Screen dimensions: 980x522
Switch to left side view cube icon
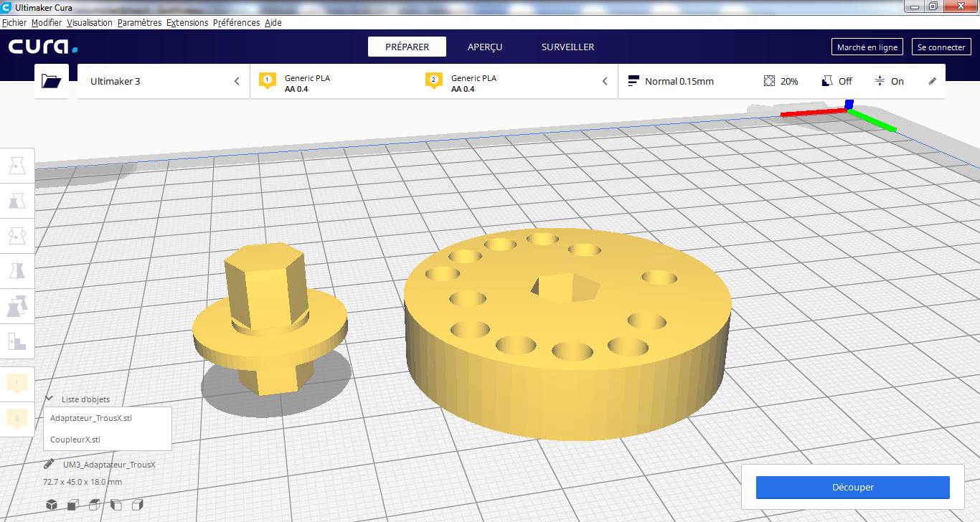click(x=116, y=504)
